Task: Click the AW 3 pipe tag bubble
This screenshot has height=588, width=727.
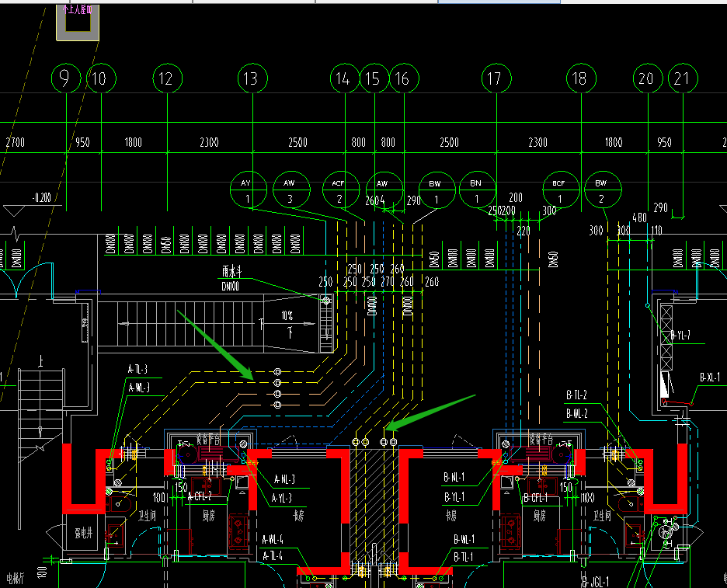Action: click(x=291, y=190)
